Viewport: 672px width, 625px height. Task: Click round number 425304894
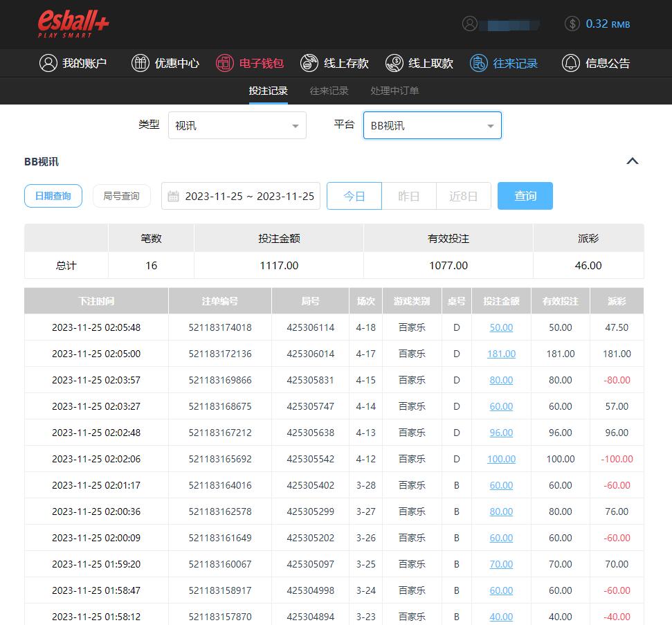(x=310, y=617)
